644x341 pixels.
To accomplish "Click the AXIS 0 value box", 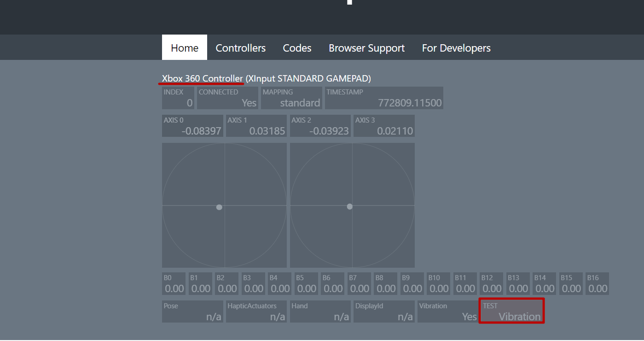I will point(192,126).
